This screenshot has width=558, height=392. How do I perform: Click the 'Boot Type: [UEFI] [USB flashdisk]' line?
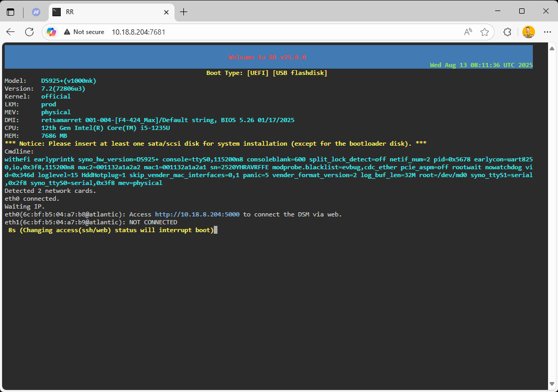(267, 73)
